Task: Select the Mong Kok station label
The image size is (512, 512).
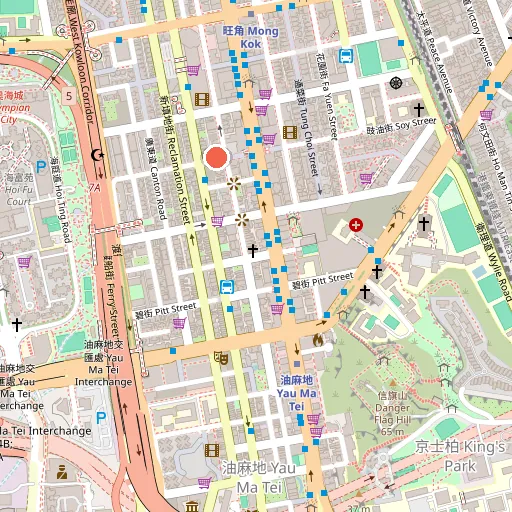Action: (250, 37)
